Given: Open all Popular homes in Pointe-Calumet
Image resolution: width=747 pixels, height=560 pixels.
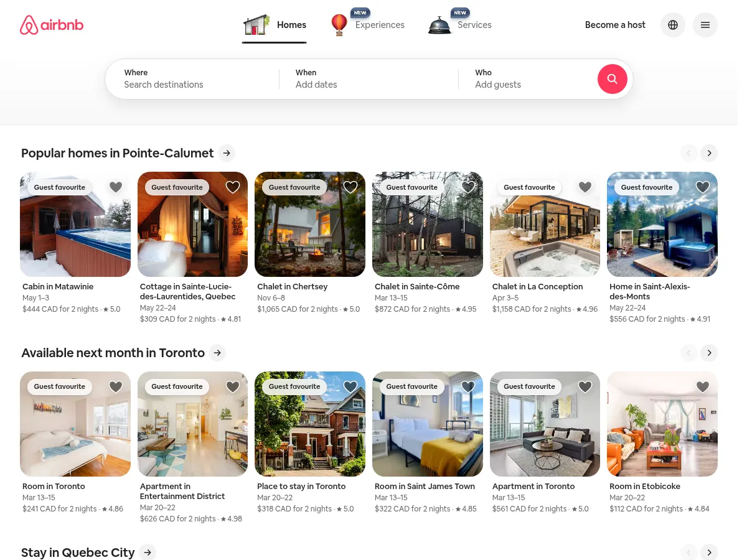Looking at the screenshot, I should coord(227,153).
